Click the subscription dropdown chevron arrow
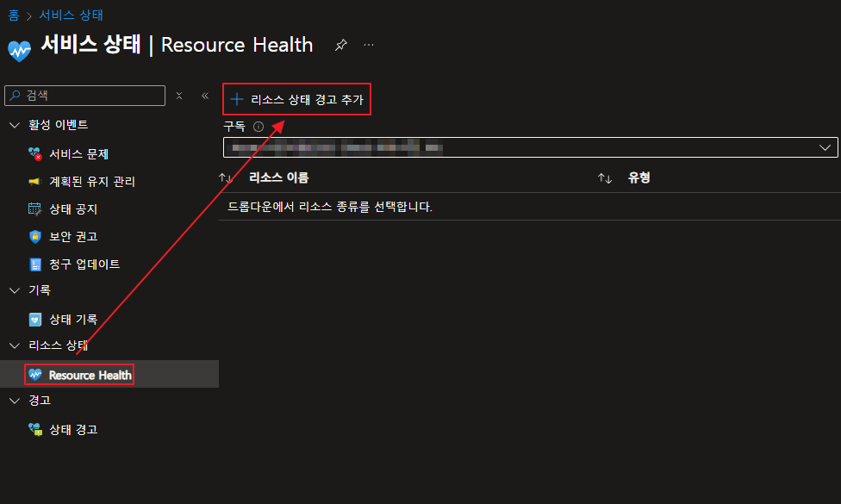This screenshot has height=504, width=841. [x=825, y=147]
